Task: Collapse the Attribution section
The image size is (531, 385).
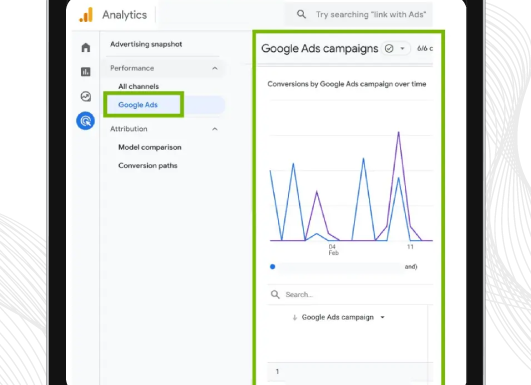Action: [x=215, y=129]
